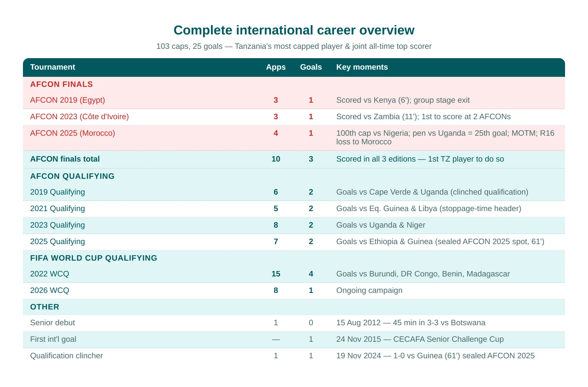
Task: Click the 'First int'l goal' row label
Action: tap(53, 339)
